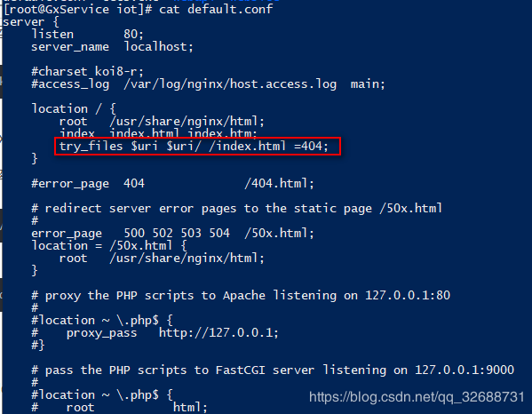This screenshot has width=532, height=414.
Task: Click the 'redirect server error pages' comment
Action: [140, 209]
